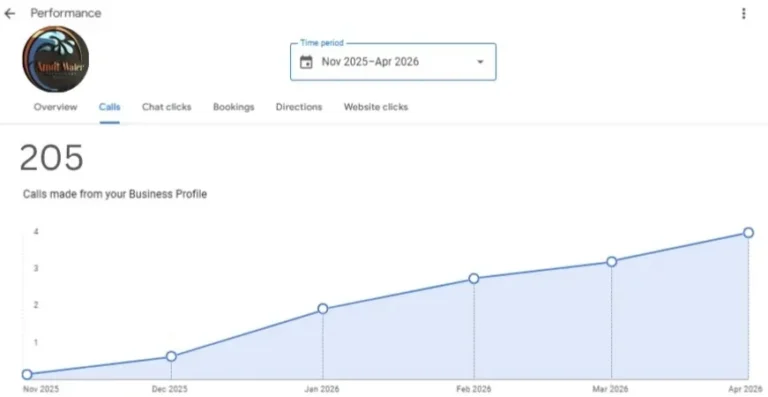Click the y-axis value 2

[36, 305]
